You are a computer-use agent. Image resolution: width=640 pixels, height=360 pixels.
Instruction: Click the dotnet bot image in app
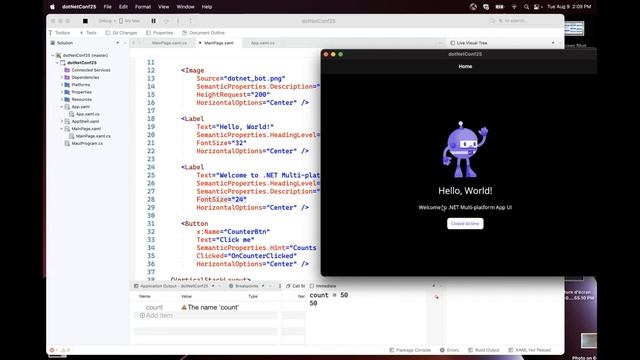point(465,149)
